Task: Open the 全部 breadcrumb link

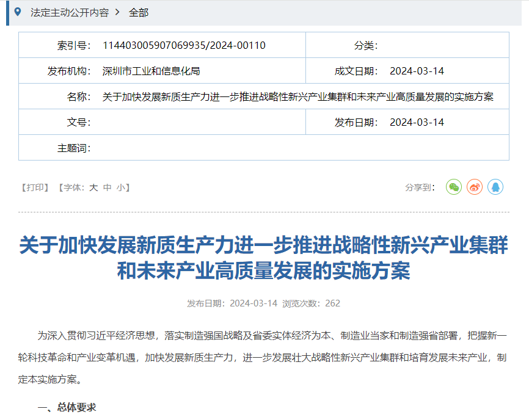Action: (x=138, y=12)
